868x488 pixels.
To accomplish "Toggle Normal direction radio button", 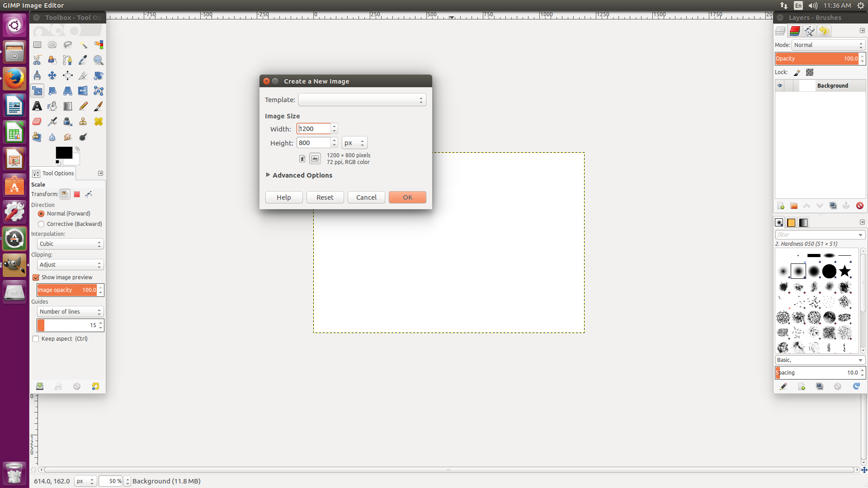I will [x=41, y=213].
